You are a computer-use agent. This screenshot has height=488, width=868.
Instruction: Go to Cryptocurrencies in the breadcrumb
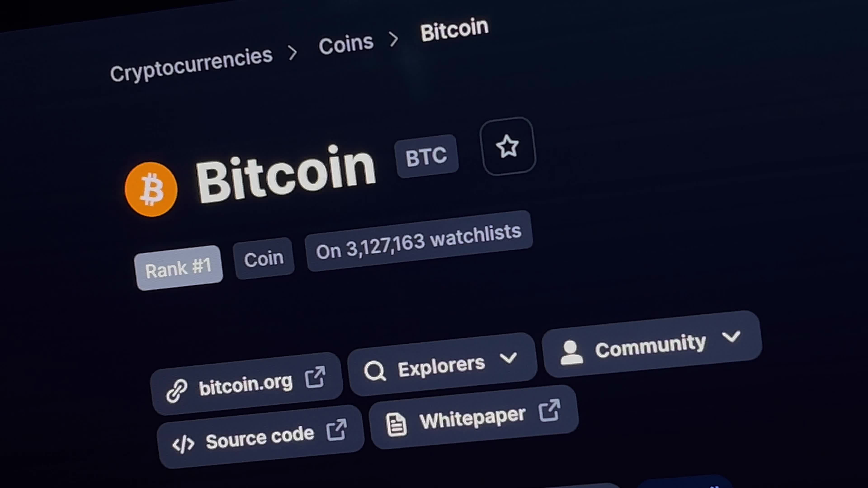[x=191, y=64]
